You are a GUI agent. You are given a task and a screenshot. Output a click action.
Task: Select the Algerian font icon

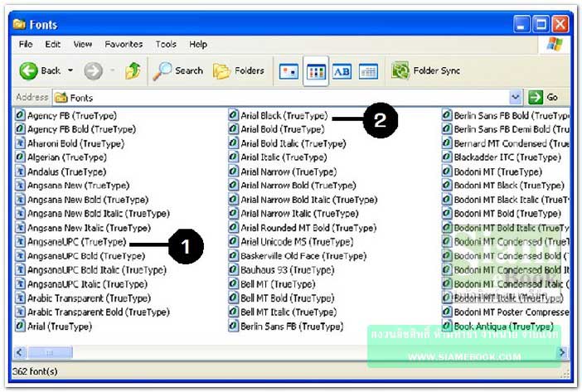[20, 157]
